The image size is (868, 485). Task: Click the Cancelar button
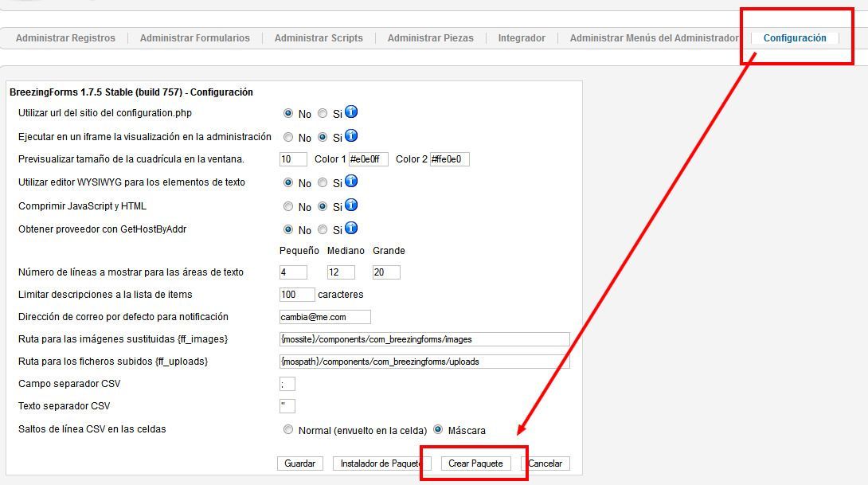point(545,463)
